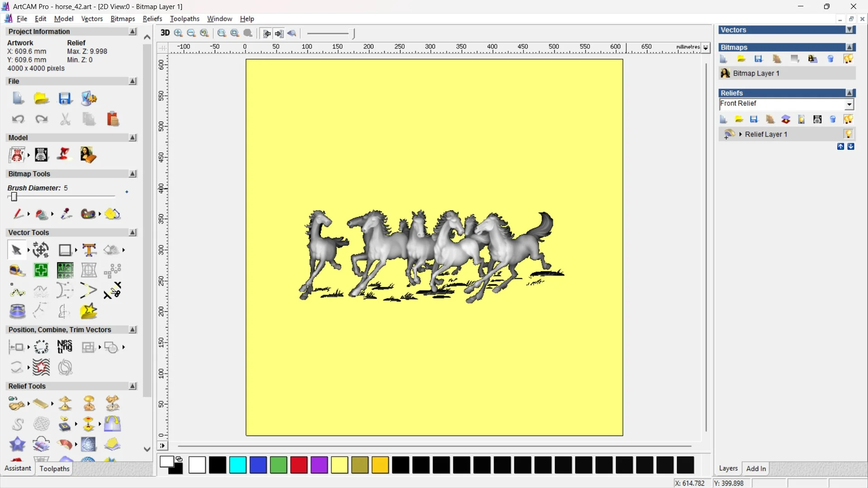Click the Undo arrow icon

click(x=18, y=119)
